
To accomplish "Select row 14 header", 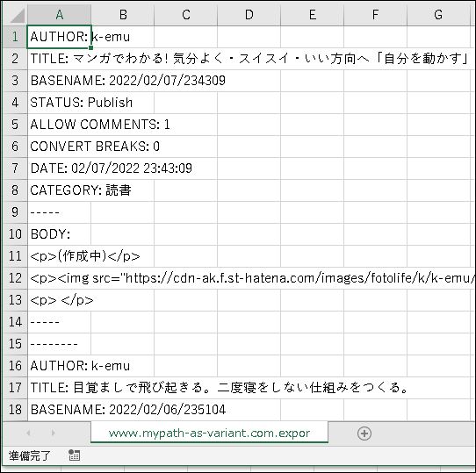I will pos(15,322).
